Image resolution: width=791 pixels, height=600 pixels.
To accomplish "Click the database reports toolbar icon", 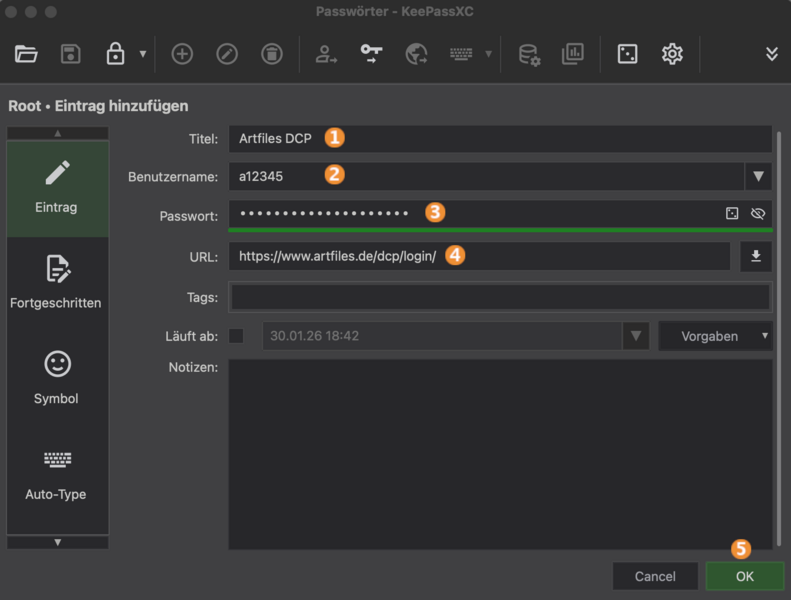I will pos(572,54).
